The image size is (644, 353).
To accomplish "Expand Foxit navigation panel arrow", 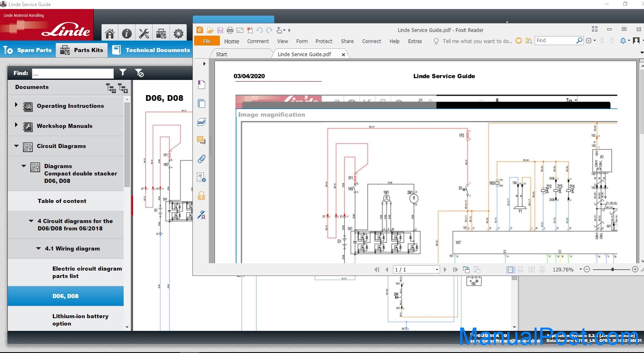I will pos(204,64).
